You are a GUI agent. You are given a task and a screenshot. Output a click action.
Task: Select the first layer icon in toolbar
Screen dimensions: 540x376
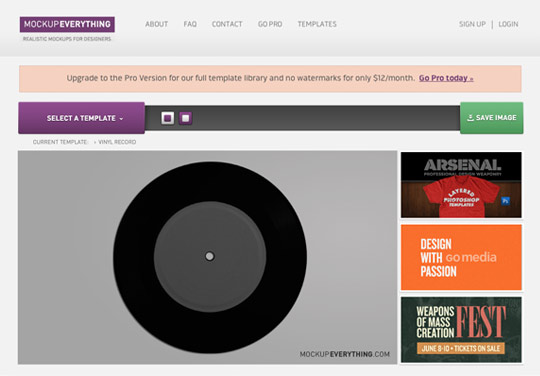coord(168,118)
